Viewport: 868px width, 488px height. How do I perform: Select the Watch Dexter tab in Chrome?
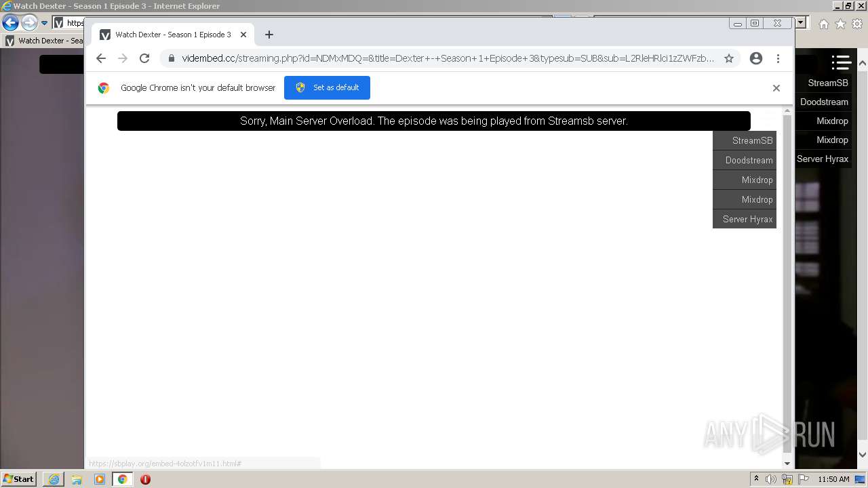(174, 35)
